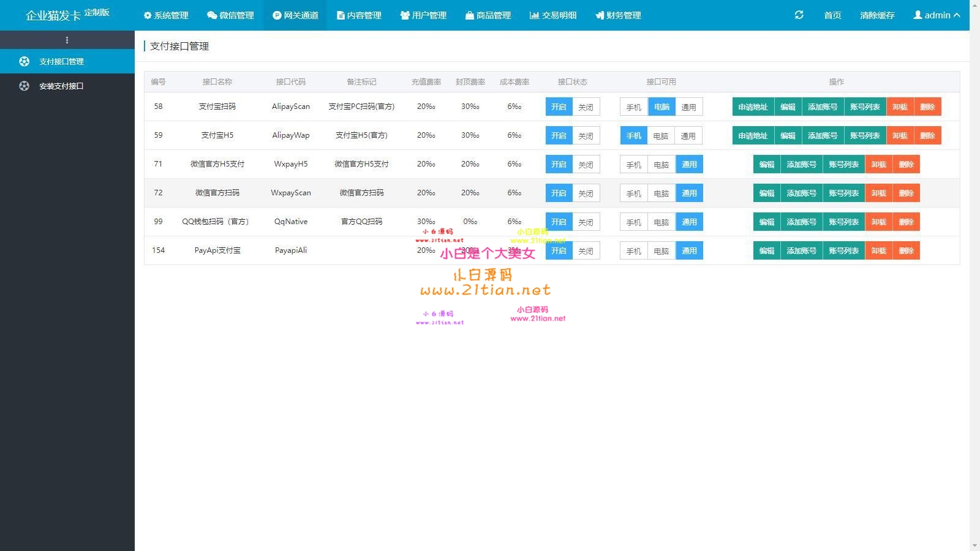The height and width of the screenshot is (551, 980).
Task: Click 申请地址 for AlipayScan
Action: pos(753,107)
